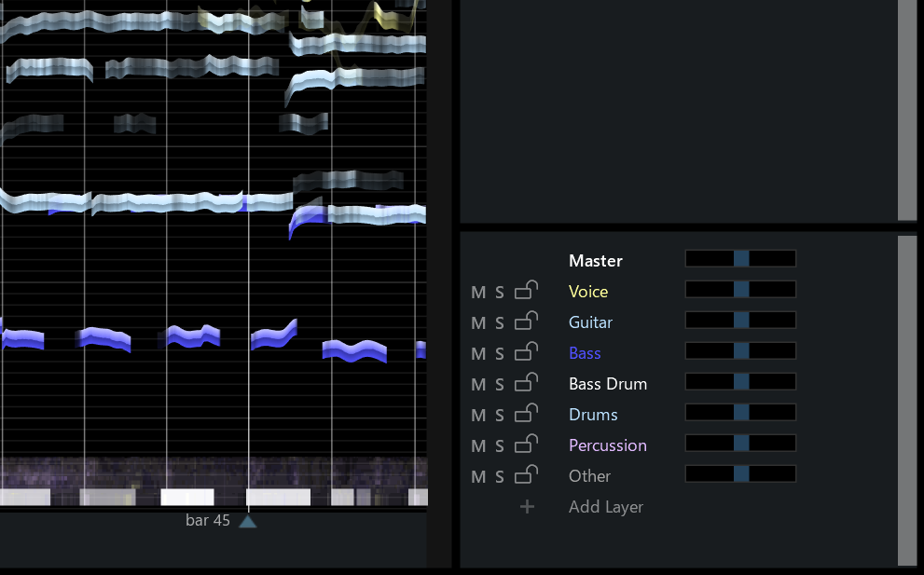Toggle lock on Bass Drum layer
Screen dimensions: 924x575
coord(526,382)
